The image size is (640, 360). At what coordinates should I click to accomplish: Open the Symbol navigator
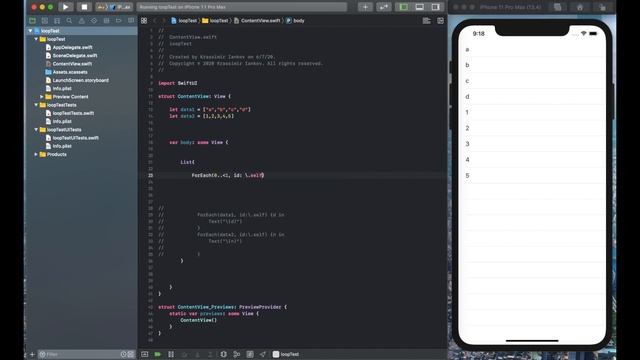click(57, 20)
